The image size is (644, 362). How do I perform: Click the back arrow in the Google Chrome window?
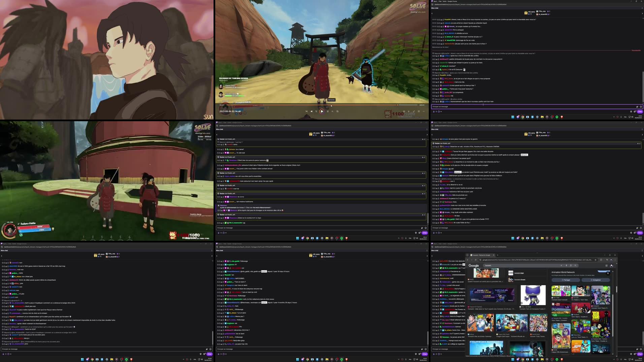point(468,260)
